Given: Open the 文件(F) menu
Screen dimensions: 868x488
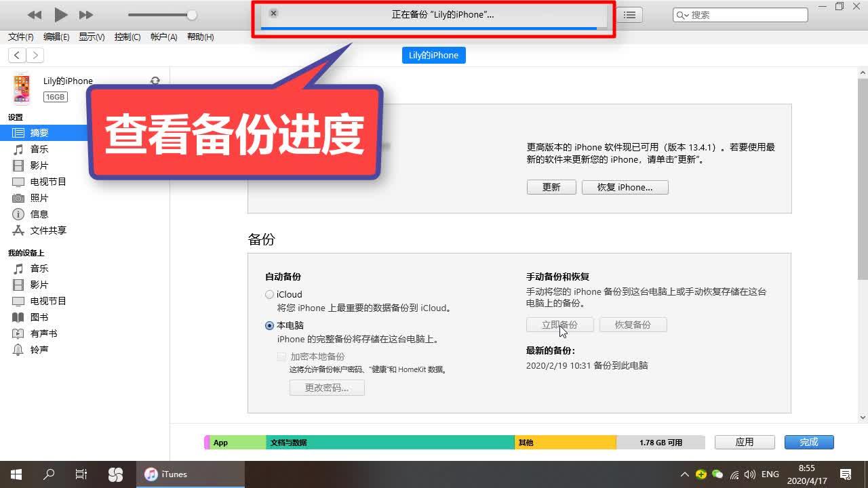Looking at the screenshot, I should click(x=20, y=37).
